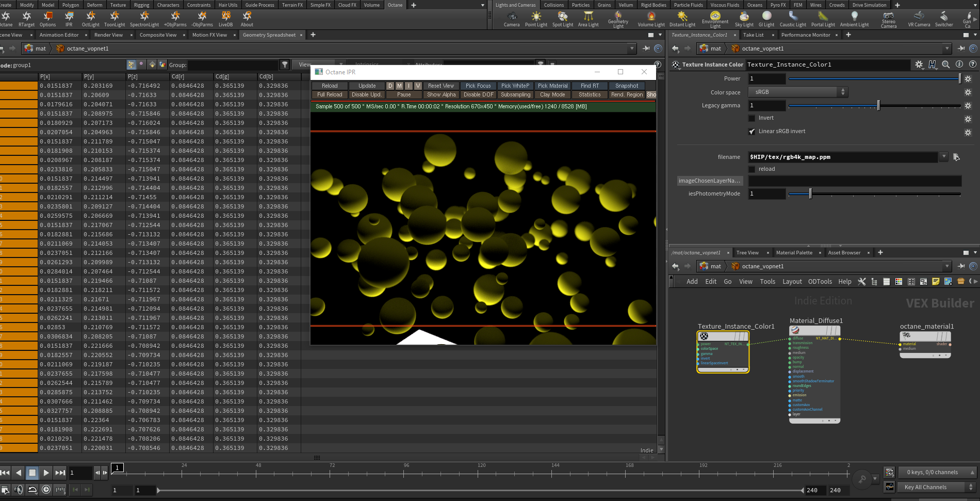Add a Spot Light from shelf
The height and width of the screenshot is (501, 980).
(562, 19)
